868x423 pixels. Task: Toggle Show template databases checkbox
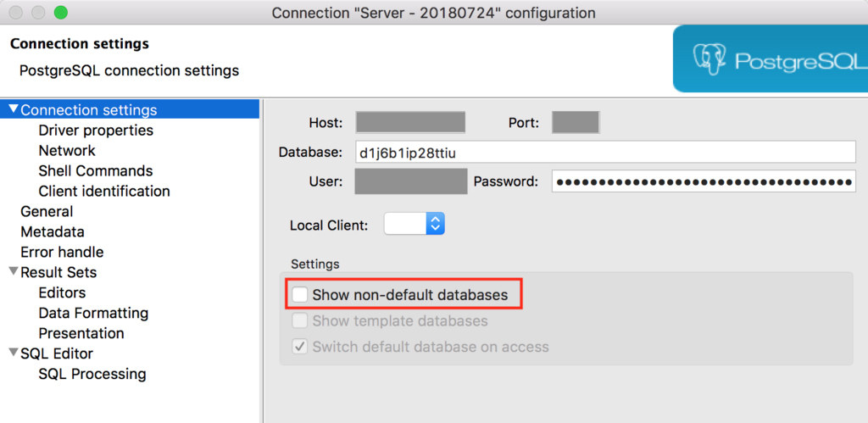coord(300,320)
